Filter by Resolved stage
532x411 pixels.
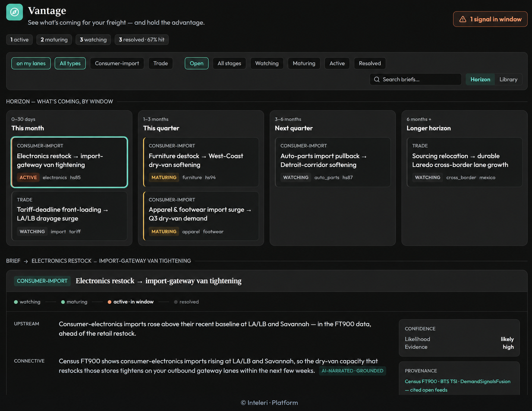370,63
